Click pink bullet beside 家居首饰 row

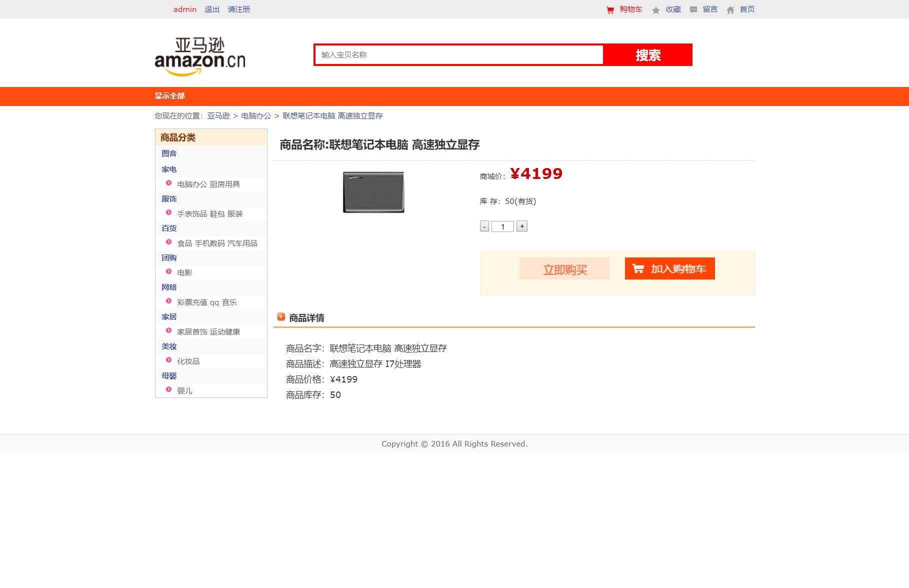click(x=169, y=330)
